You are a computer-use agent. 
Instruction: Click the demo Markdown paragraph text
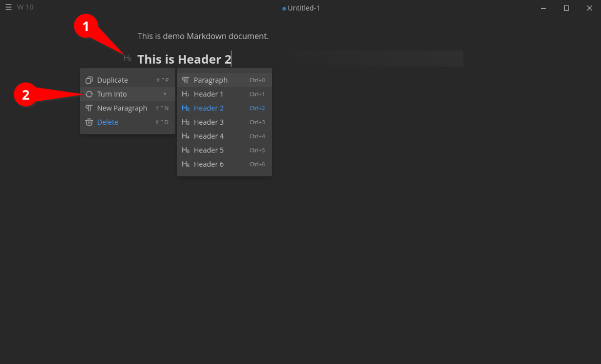[203, 36]
